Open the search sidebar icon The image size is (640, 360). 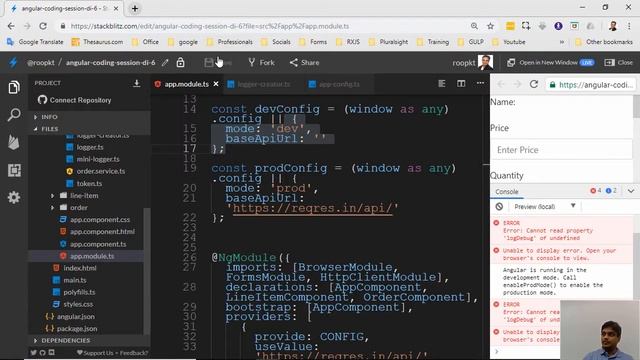point(14,115)
